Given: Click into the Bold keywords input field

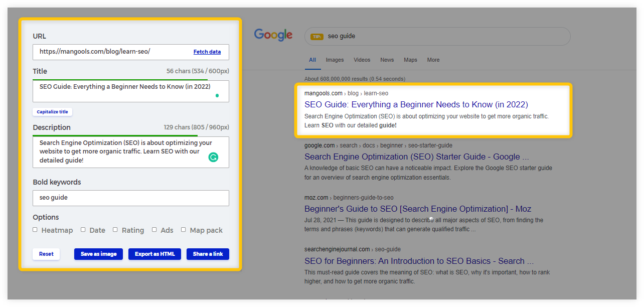Looking at the screenshot, I should pyautogui.click(x=130, y=198).
